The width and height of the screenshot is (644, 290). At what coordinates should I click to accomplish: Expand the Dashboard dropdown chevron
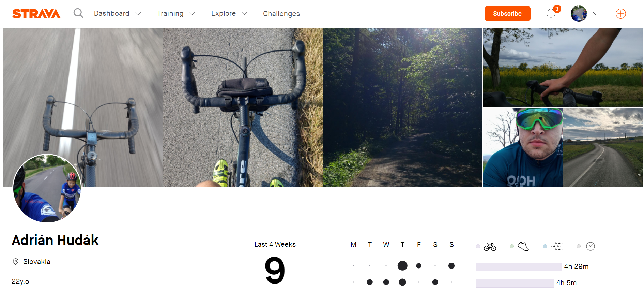point(138,13)
